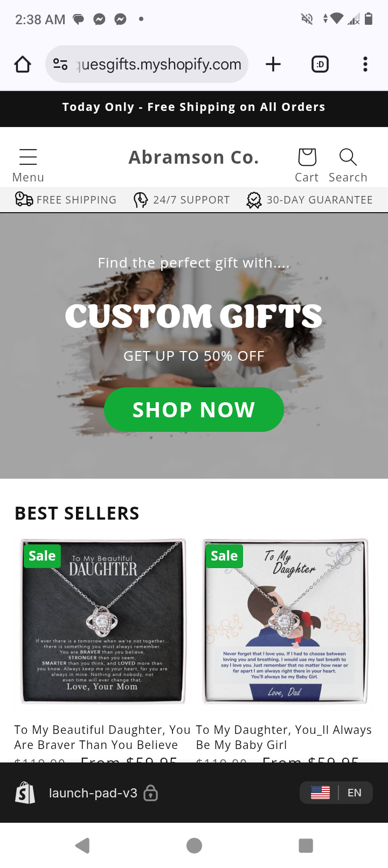Tap Android back navigation button
388x868 pixels.
(82, 845)
